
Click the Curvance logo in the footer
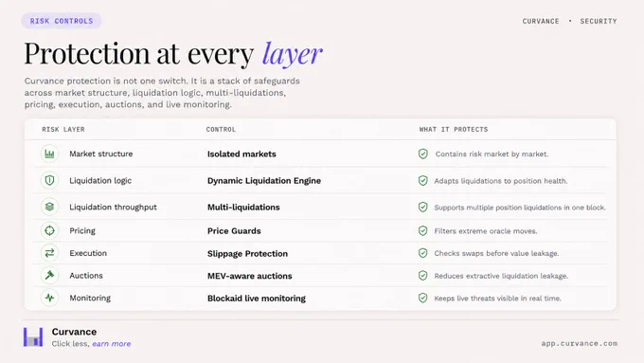[33, 337]
